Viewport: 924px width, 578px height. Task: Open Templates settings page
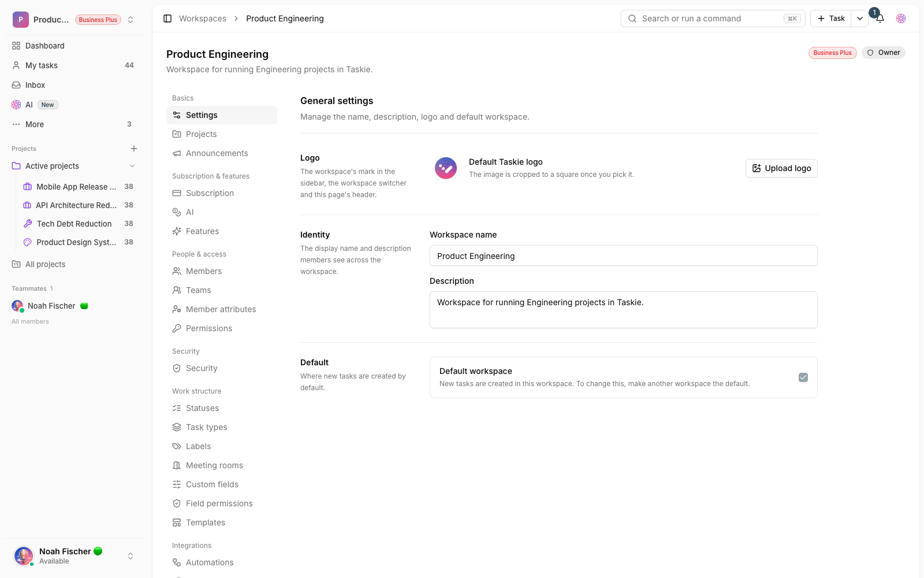coord(222,523)
